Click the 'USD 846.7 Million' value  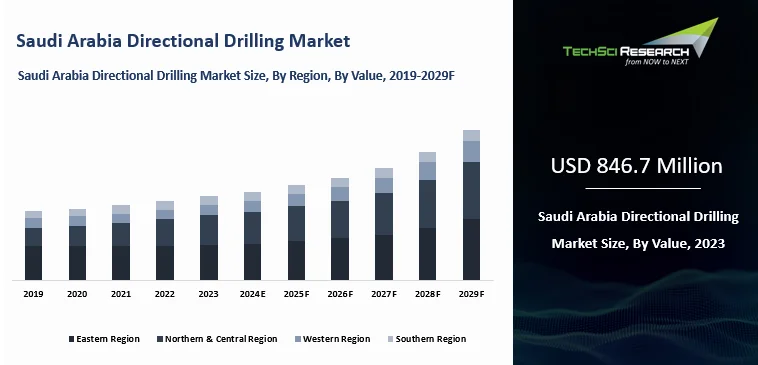(637, 166)
